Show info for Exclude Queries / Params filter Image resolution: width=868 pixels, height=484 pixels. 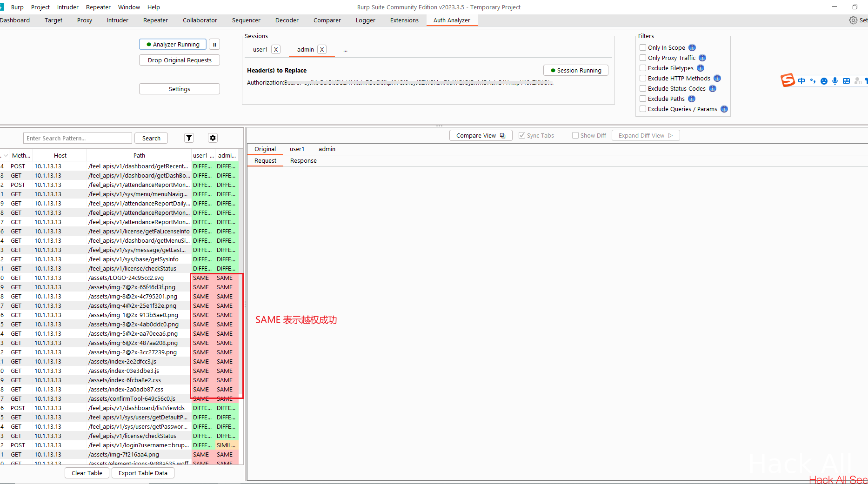724,109
